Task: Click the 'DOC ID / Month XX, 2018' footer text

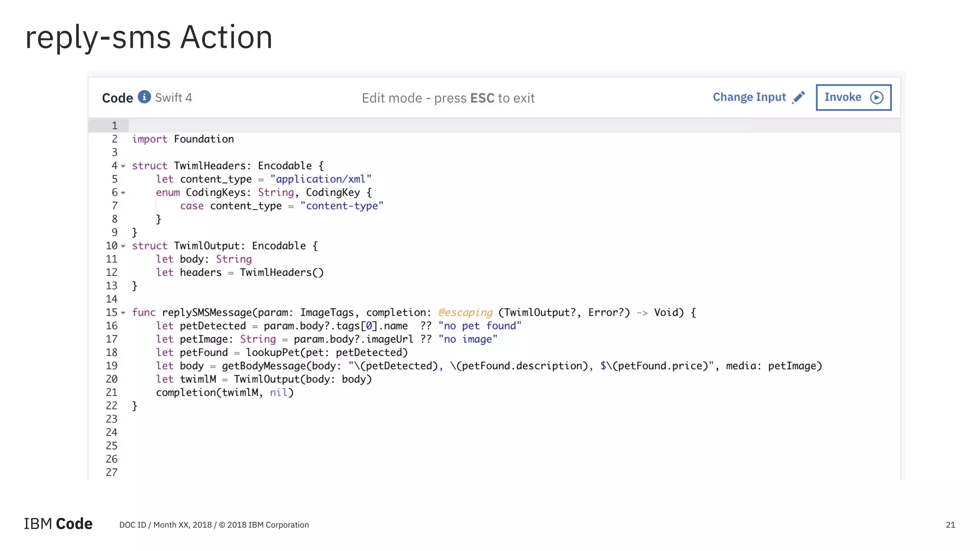Action: coord(166,525)
